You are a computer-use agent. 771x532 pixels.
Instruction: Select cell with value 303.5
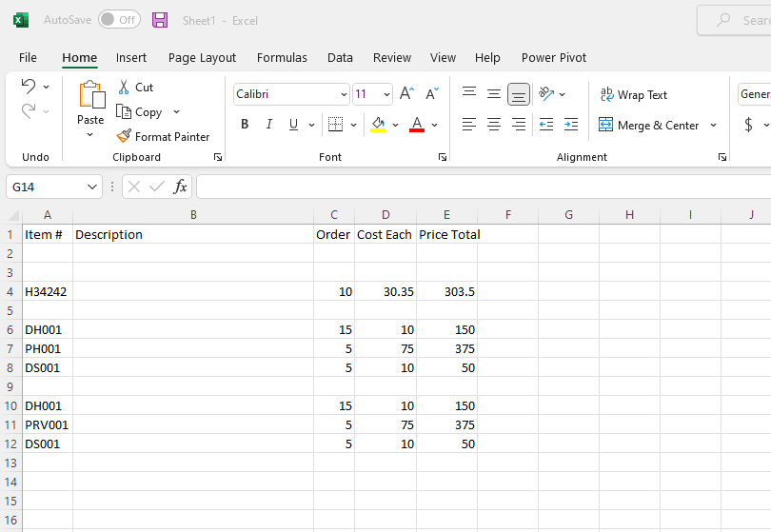447,291
